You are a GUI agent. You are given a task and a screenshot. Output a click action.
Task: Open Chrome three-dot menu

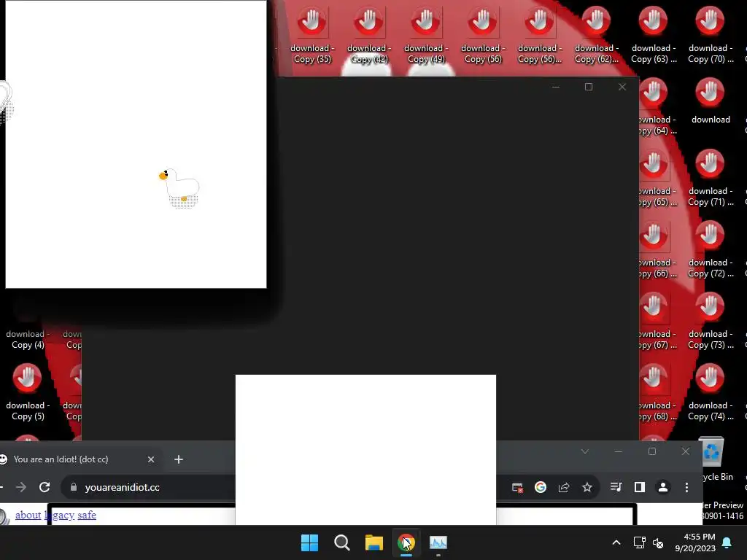coord(686,487)
